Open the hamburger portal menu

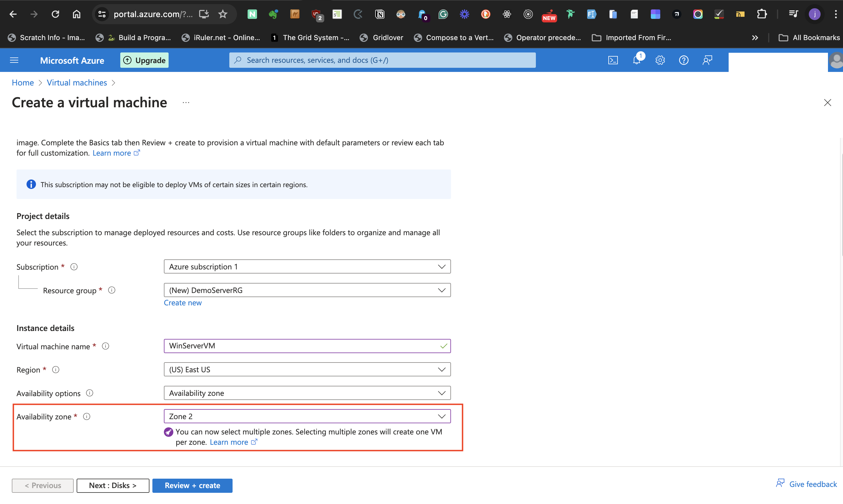click(14, 60)
